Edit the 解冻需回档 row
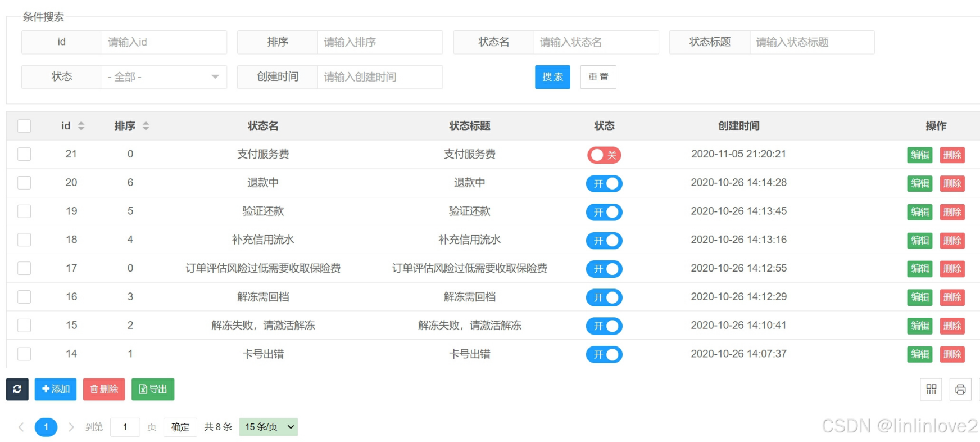The height and width of the screenshot is (442, 980). (920, 297)
